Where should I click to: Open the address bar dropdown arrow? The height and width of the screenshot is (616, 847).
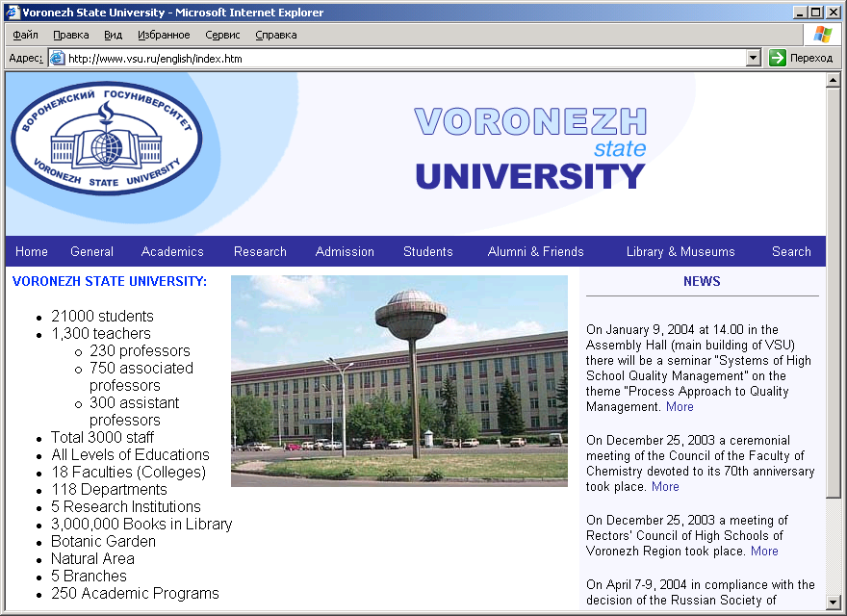(x=753, y=58)
